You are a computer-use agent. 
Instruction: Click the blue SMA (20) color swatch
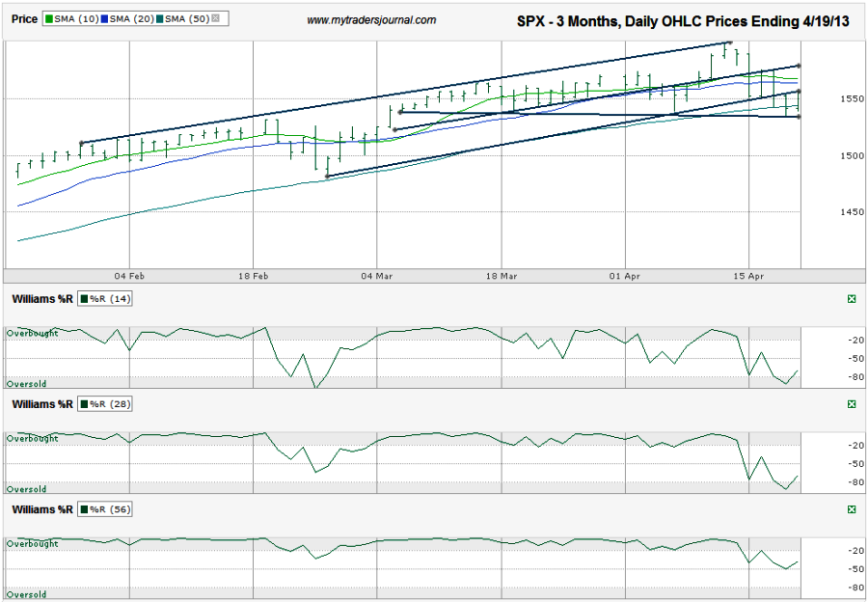point(104,19)
